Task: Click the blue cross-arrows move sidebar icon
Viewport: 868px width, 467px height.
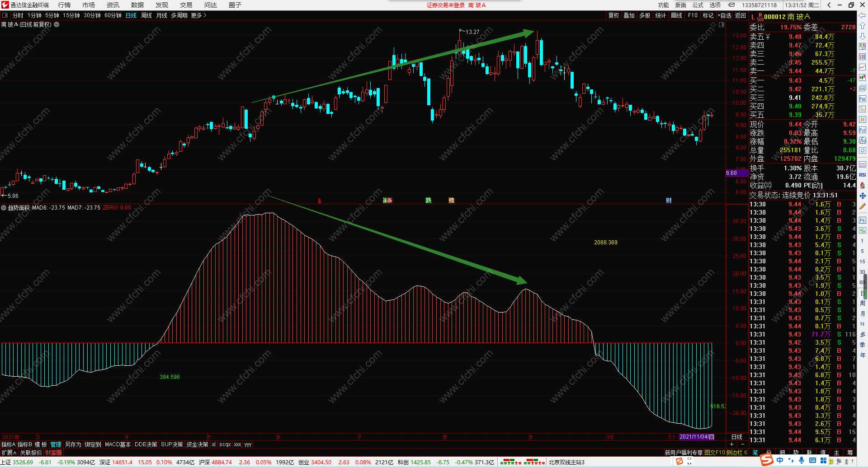Action: (863, 196)
